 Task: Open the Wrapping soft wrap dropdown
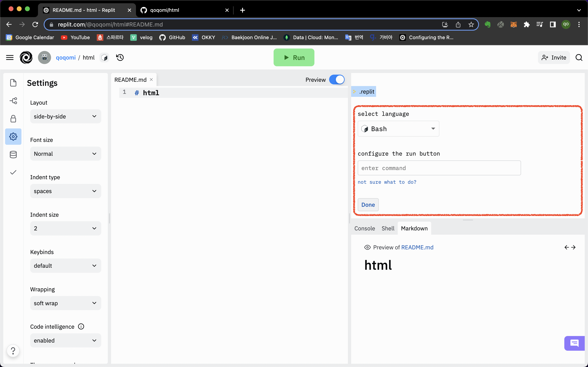(x=66, y=303)
